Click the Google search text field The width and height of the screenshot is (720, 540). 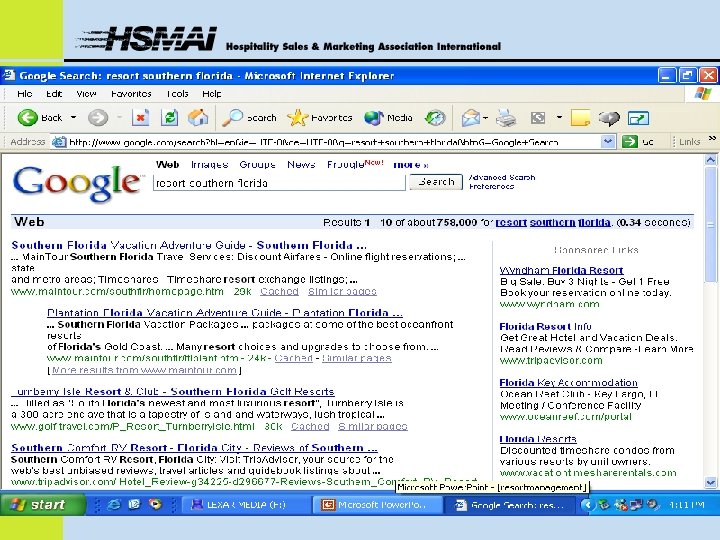point(279,183)
